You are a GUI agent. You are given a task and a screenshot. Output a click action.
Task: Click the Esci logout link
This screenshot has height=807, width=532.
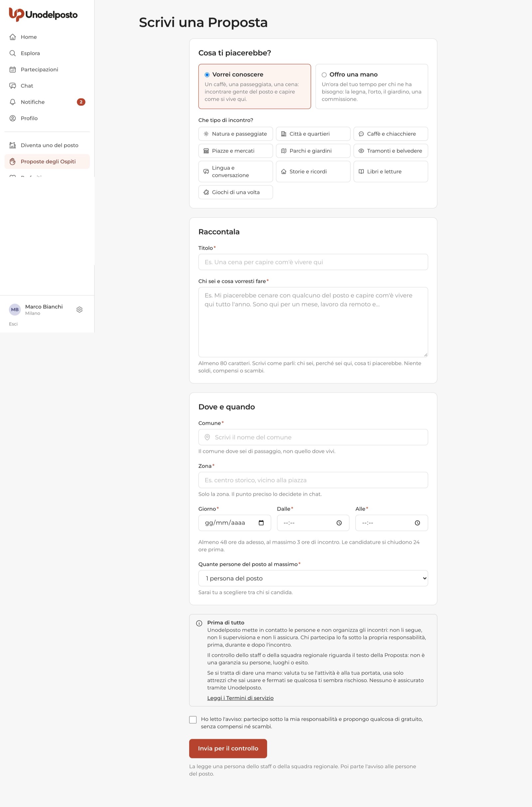click(x=13, y=324)
